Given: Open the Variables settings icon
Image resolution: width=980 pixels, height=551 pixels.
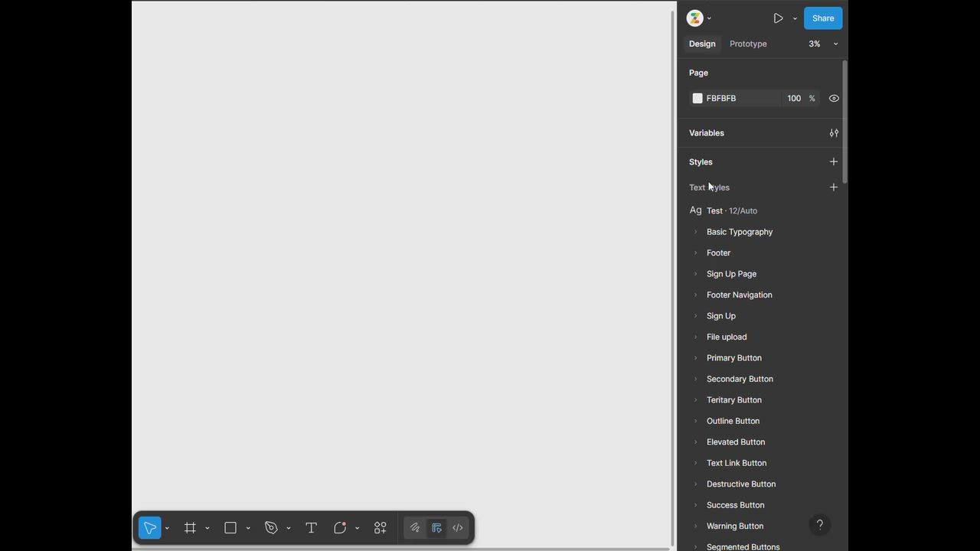Looking at the screenshot, I should pyautogui.click(x=834, y=133).
